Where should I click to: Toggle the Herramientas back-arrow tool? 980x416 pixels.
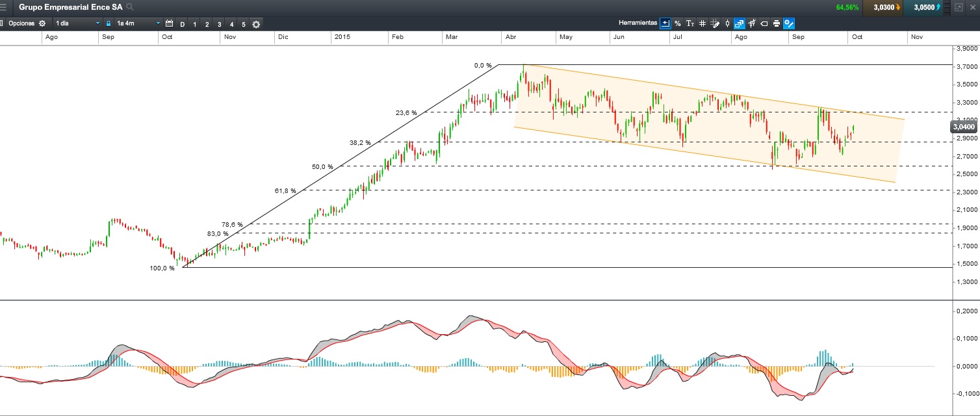pos(665,23)
